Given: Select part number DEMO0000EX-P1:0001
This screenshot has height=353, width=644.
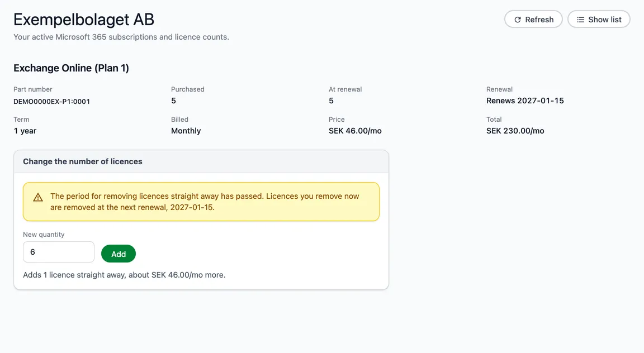Looking at the screenshot, I should (52, 102).
